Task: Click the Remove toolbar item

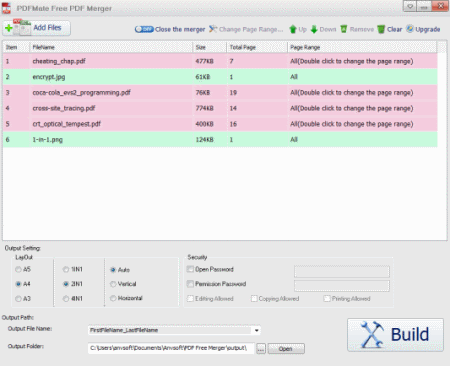Action: (357, 29)
